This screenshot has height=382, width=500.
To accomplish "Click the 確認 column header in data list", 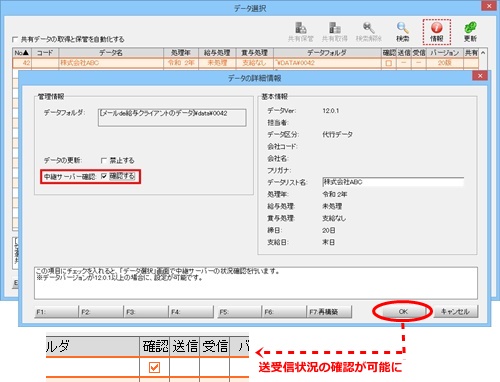I will tap(389, 53).
